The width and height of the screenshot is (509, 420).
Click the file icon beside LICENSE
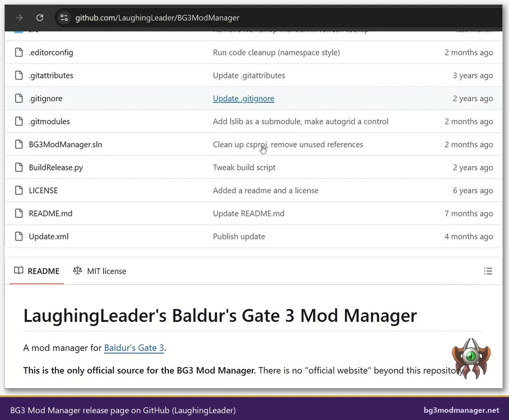19,190
